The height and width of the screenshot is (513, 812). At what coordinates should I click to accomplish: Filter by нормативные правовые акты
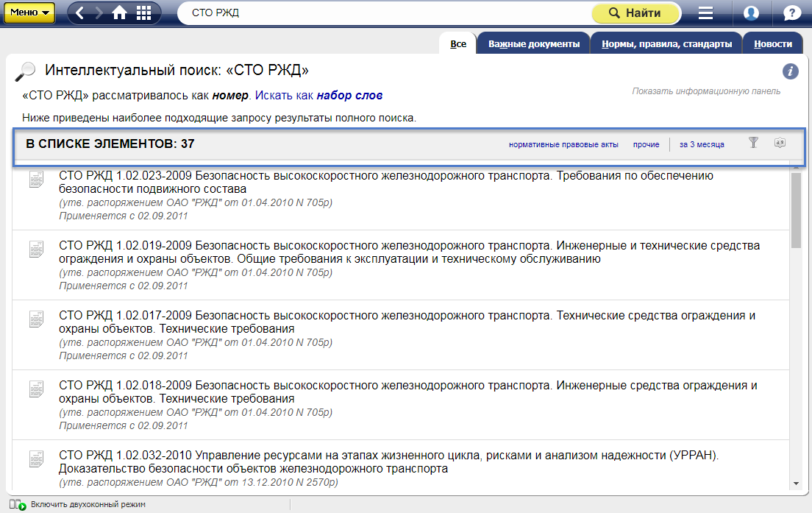coord(563,144)
